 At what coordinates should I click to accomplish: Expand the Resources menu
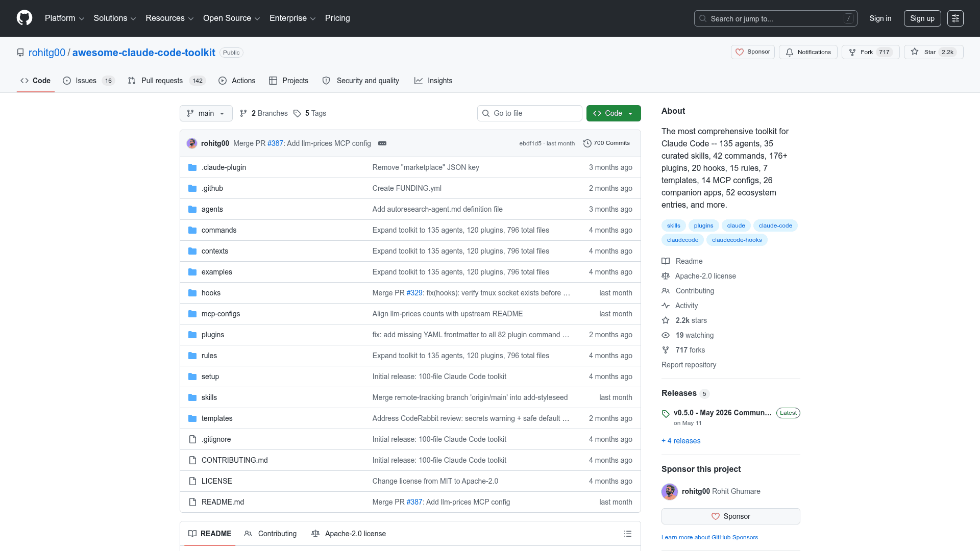[170, 18]
